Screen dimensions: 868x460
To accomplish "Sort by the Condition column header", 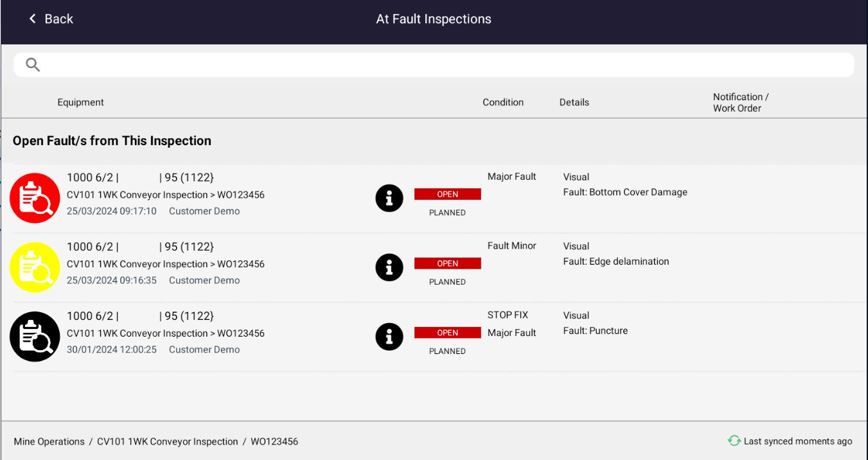I will (x=503, y=102).
